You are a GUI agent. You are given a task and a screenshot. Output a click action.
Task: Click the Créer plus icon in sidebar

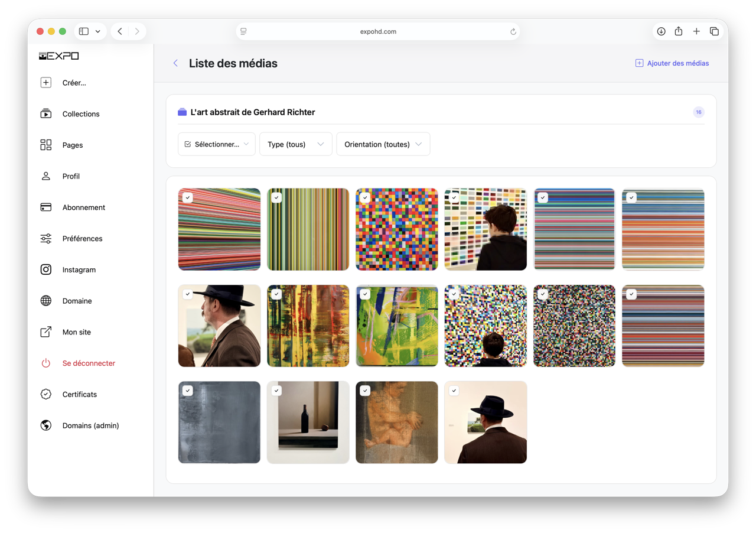pyautogui.click(x=46, y=83)
